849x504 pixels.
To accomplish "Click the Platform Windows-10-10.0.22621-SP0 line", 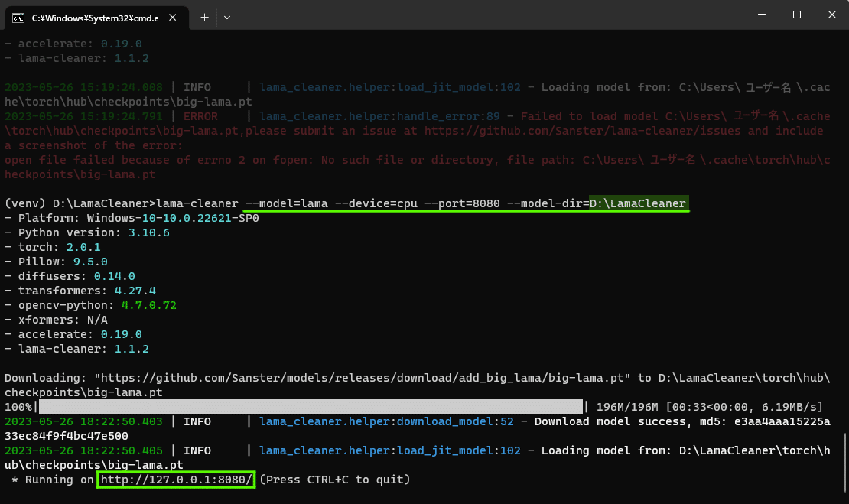I will tap(132, 218).
